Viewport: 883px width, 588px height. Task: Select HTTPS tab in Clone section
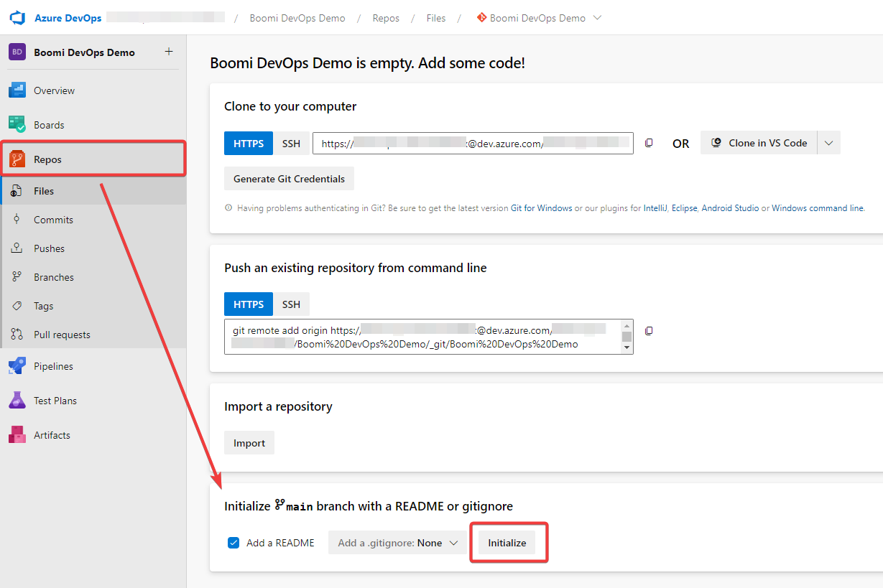(249, 143)
